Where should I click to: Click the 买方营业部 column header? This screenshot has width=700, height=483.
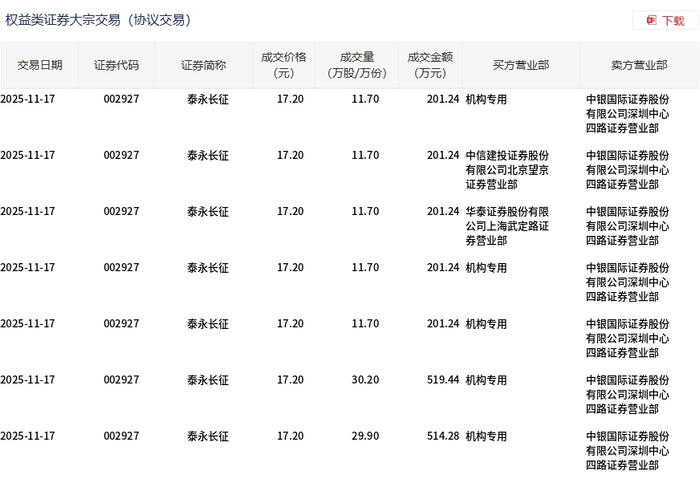(521, 66)
